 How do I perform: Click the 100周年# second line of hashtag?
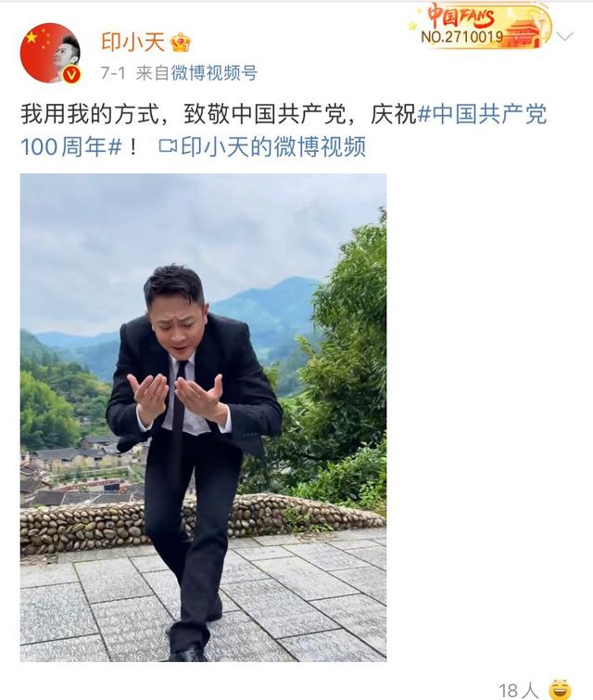71,146
